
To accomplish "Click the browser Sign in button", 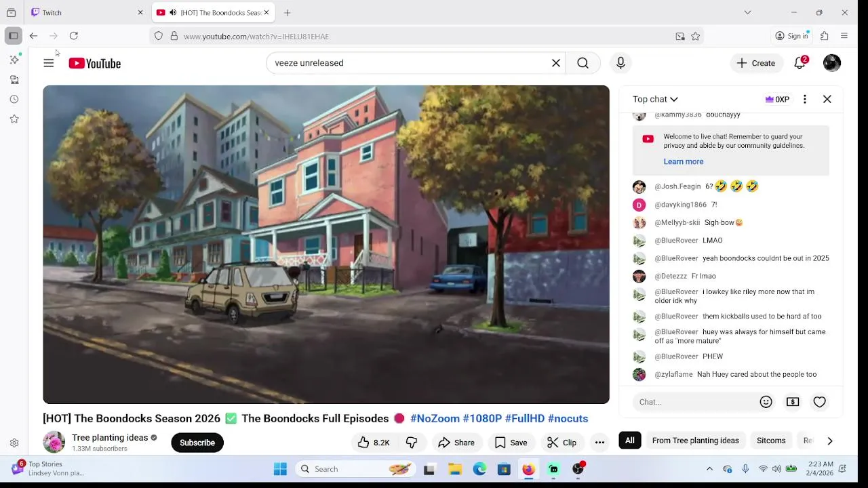I will [x=792, y=36].
